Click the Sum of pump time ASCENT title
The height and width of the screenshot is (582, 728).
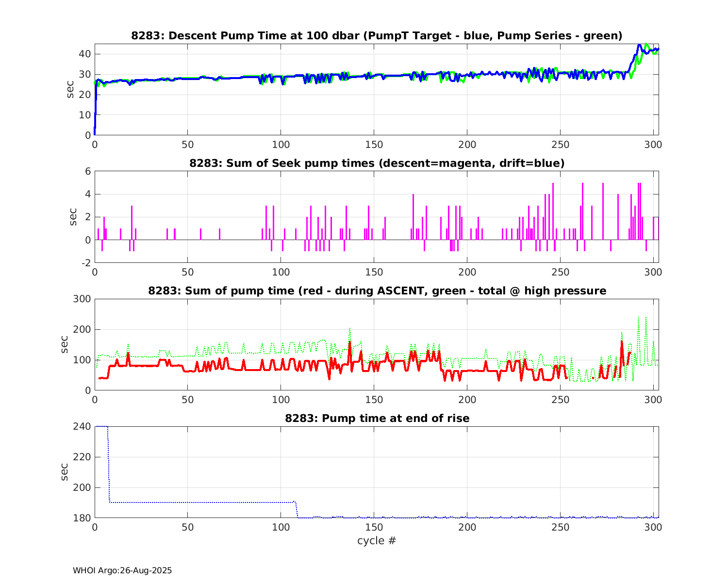(377, 291)
